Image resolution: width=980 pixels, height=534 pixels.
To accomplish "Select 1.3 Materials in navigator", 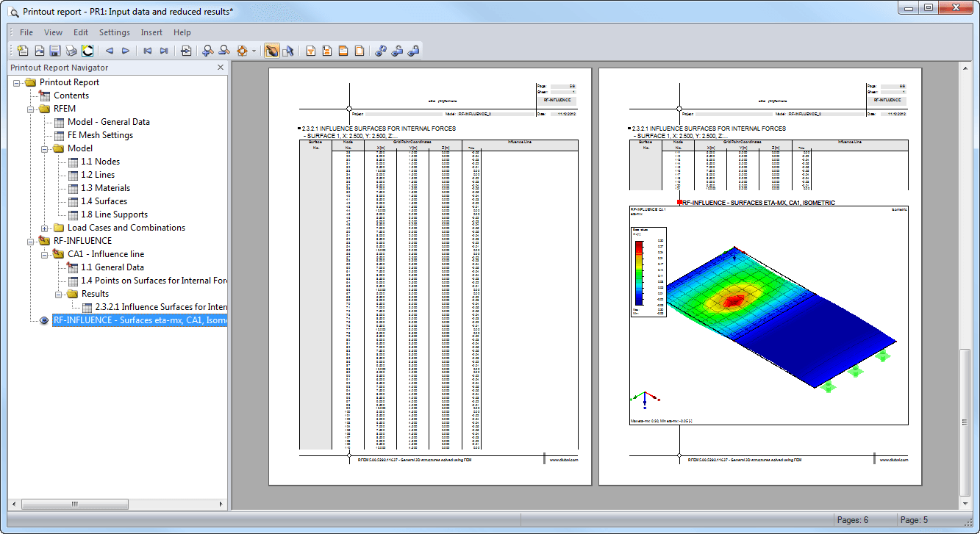I will coord(105,188).
